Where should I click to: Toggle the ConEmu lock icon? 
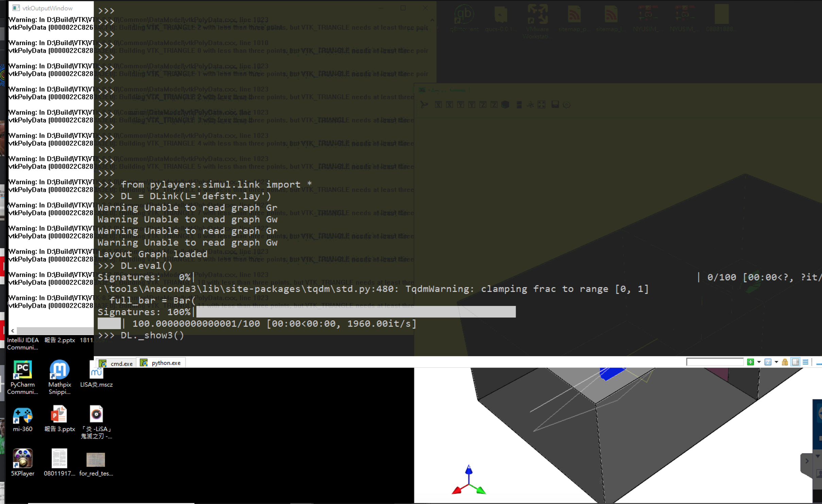(x=785, y=362)
